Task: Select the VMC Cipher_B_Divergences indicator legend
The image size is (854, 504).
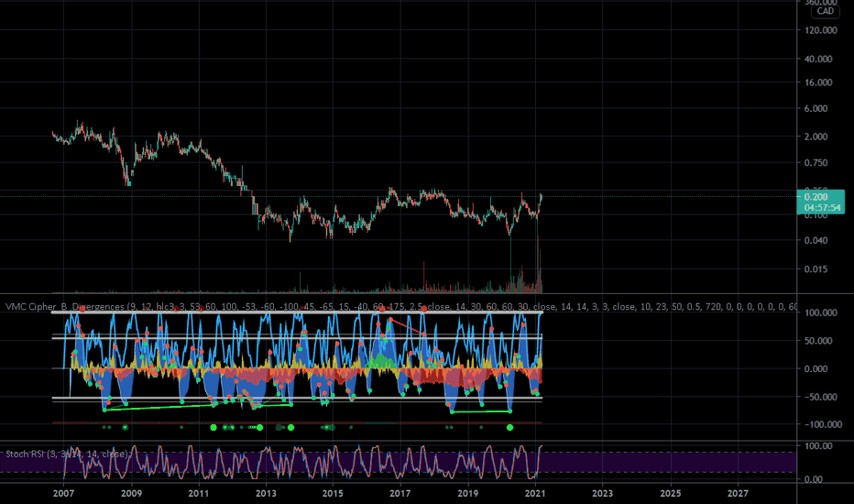Action: [401, 307]
